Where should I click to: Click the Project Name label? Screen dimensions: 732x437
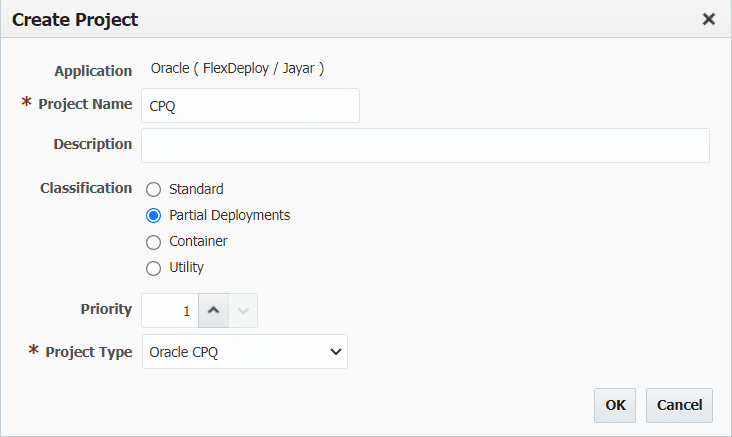click(85, 104)
